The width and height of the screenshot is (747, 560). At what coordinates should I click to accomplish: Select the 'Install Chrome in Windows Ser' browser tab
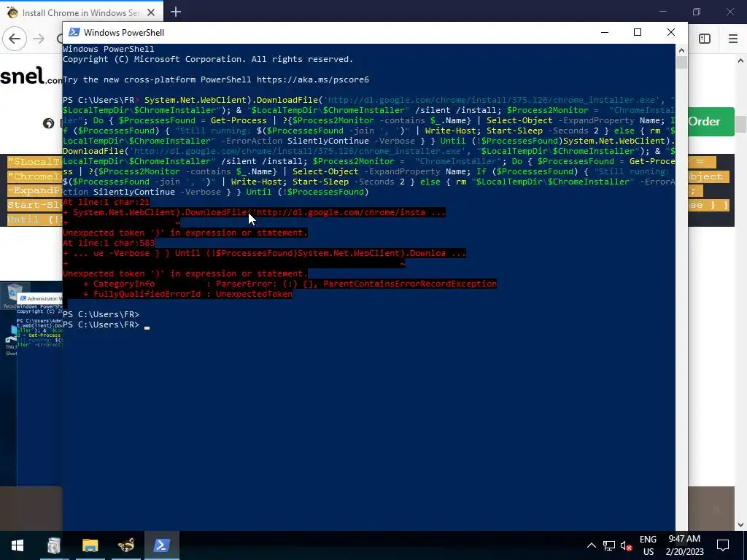pyautogui.click(x=81, y=13)
